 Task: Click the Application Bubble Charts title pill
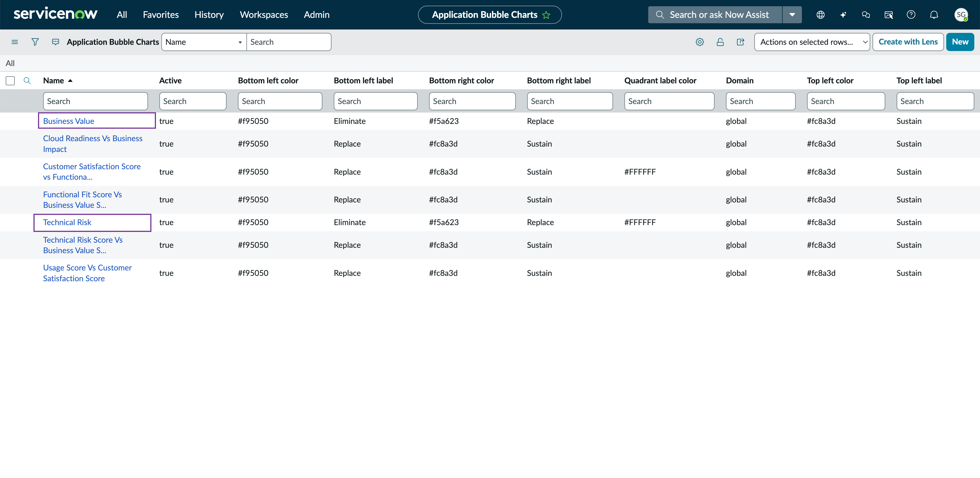(x=490, y=15)
